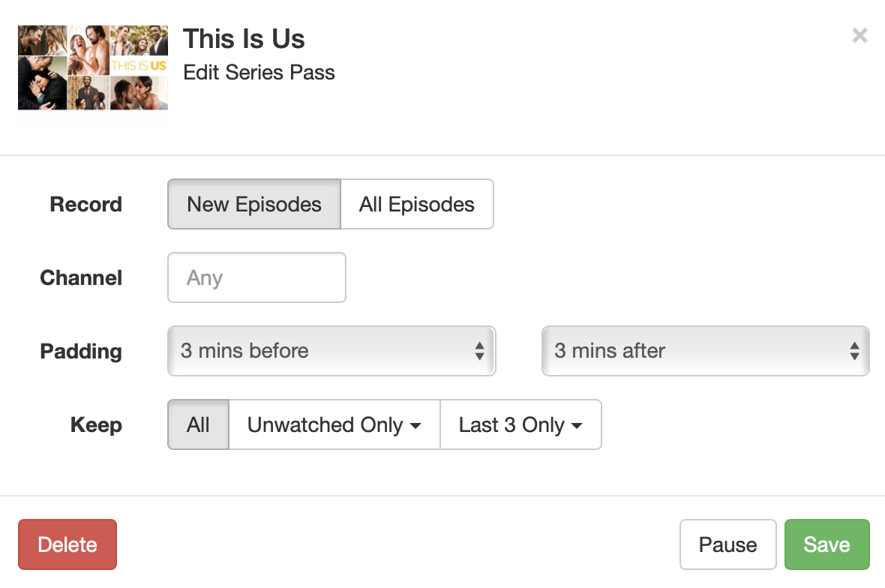This screenshot has width=885, height=588.
Task: Click the Edit Series Pass subtitle
Action: [x=259, y=73]
